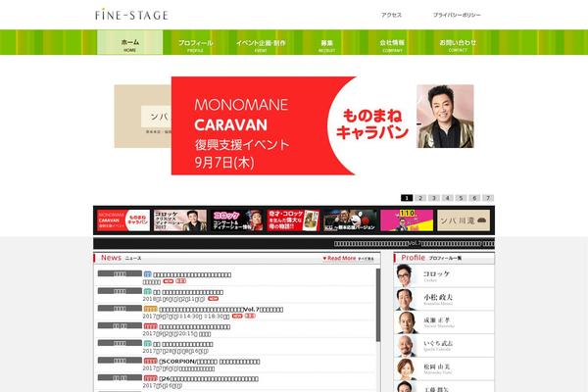This screenshot has height=392, width=588.
Task: Click the performer photo in the banner
Action: 445,117
